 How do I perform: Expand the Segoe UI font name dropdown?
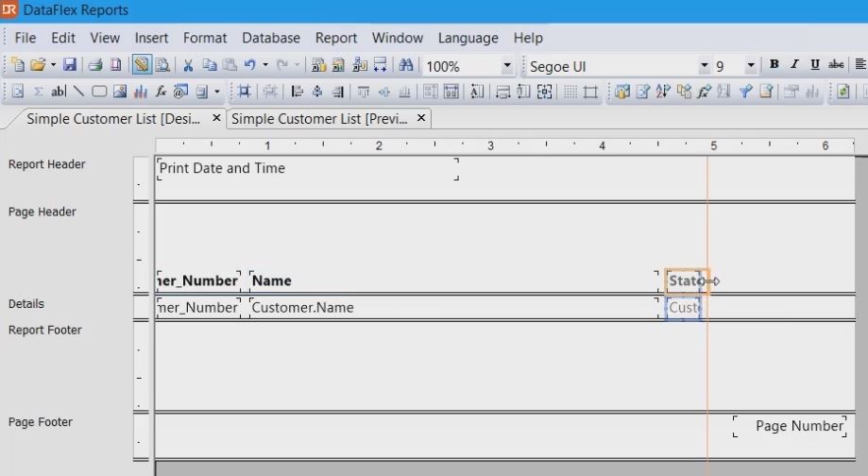(x=704, y=66)
